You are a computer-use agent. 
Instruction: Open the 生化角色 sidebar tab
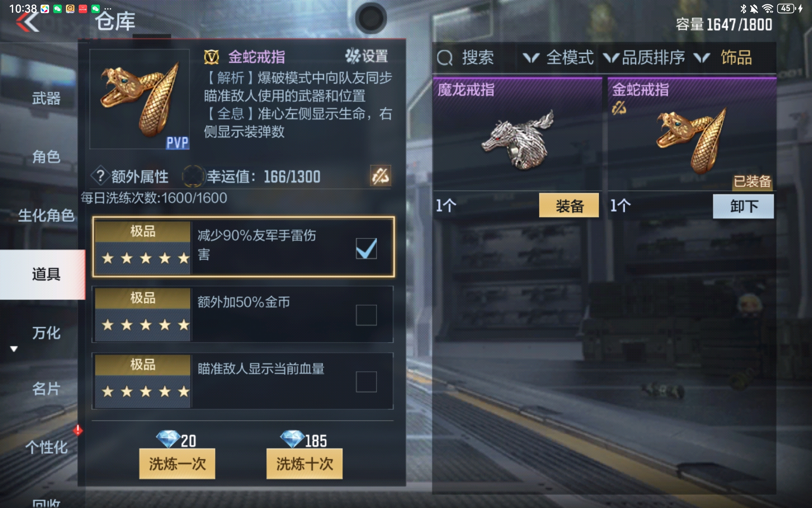(x=46, y=215)
